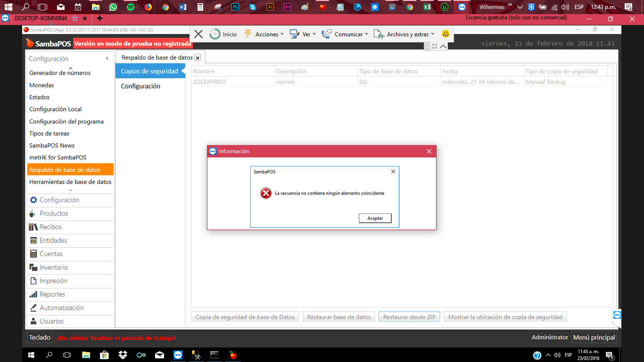
Task: Select the SQLEXPRESS backup row name
Action: [x=210, y=82]
